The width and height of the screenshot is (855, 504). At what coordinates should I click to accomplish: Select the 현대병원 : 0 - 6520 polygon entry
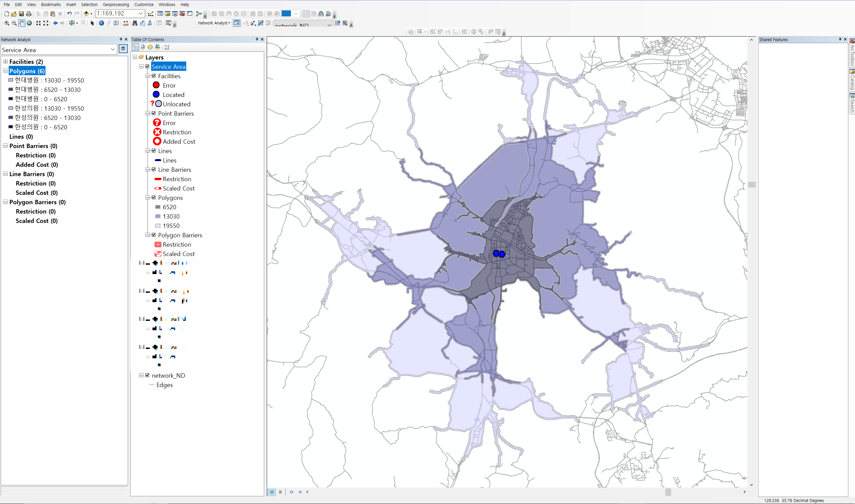click(41, 99)
